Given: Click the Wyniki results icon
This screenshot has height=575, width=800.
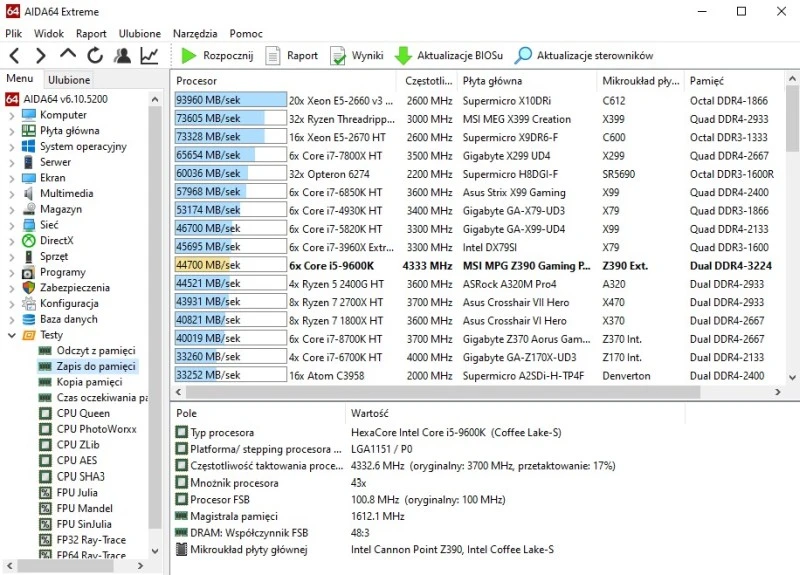Looking at the screenshot, I should (x=338, y=56).
